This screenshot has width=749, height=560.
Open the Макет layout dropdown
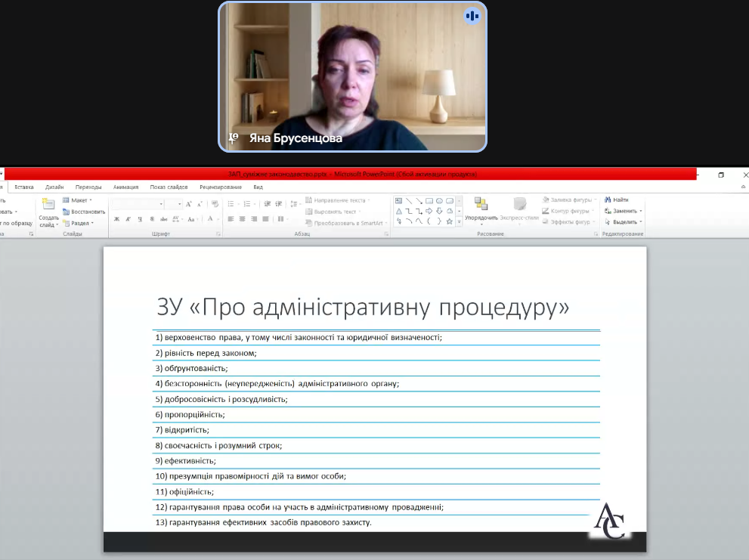point(79,200)
